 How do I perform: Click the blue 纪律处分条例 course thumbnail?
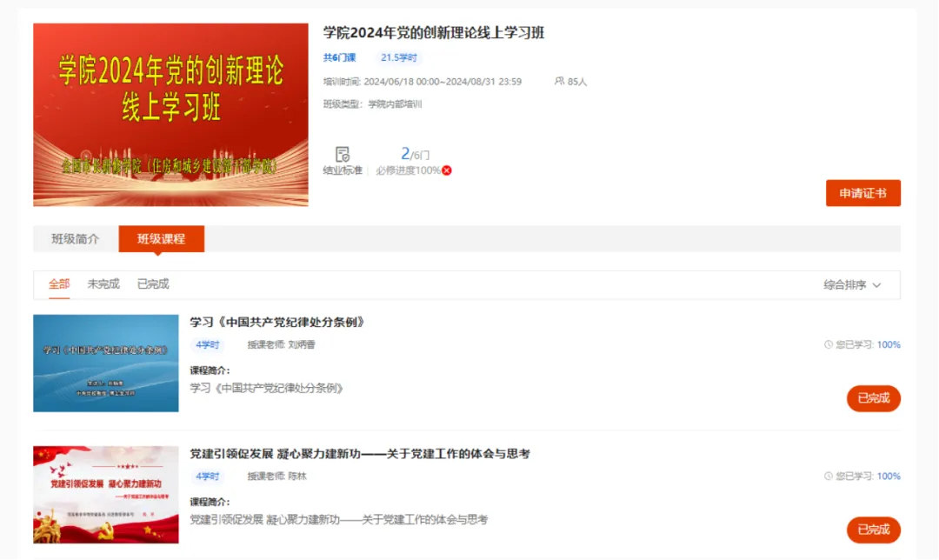pos(106,363)
